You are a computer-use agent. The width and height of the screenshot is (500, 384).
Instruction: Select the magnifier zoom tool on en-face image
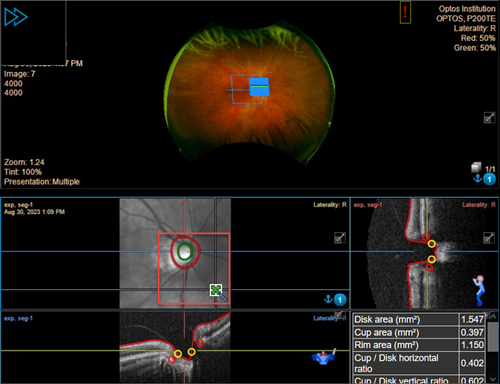click(x=218, y=292)
